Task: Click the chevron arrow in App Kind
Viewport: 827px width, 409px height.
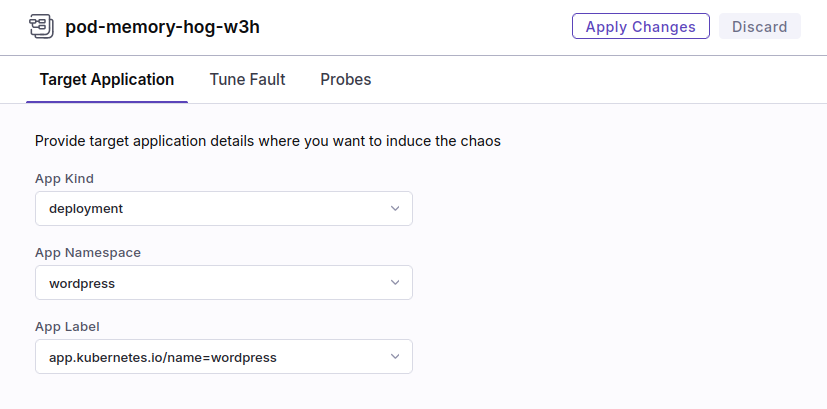Action: [x=395, y=209]
